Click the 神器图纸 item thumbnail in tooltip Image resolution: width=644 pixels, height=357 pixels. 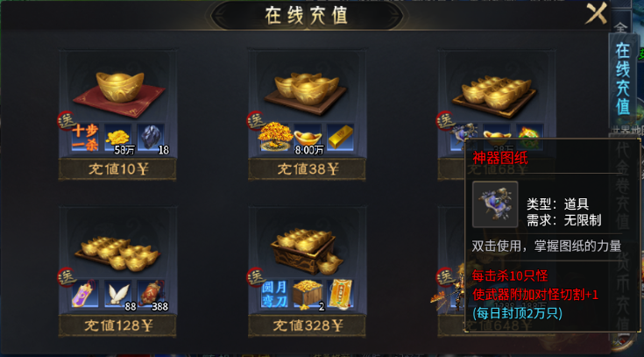point(495,204)
